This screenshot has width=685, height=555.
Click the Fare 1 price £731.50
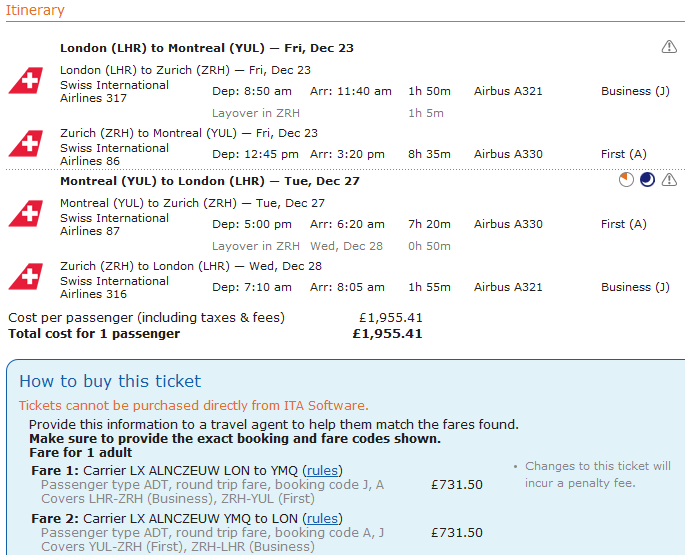[457, 484]
